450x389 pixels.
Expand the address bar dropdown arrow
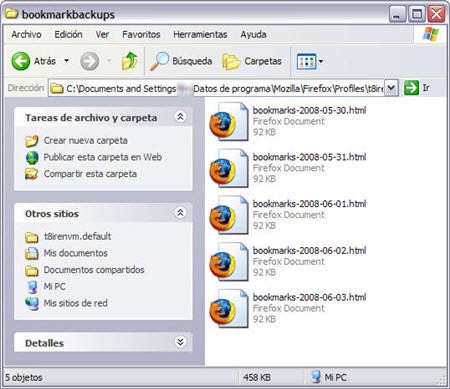[x=391, y=88]
